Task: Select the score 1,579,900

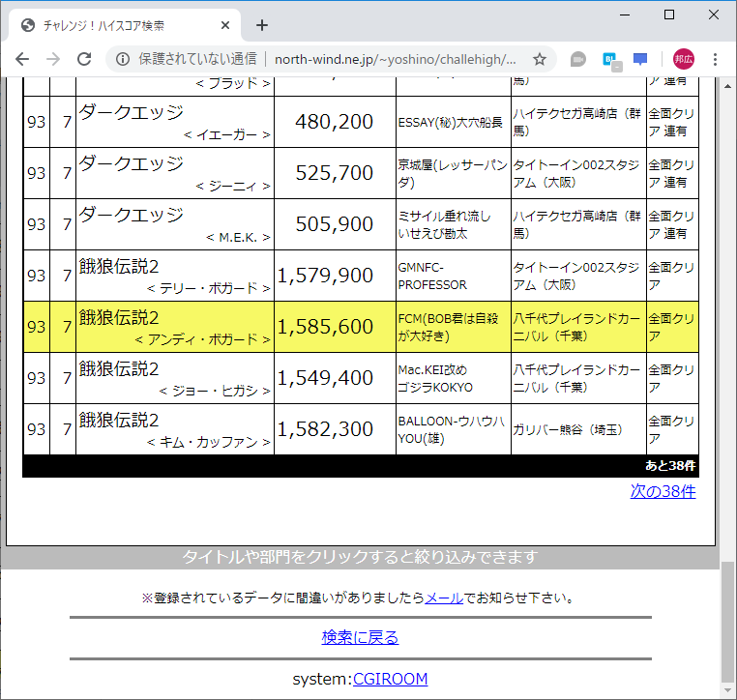Action: [325, 276]
